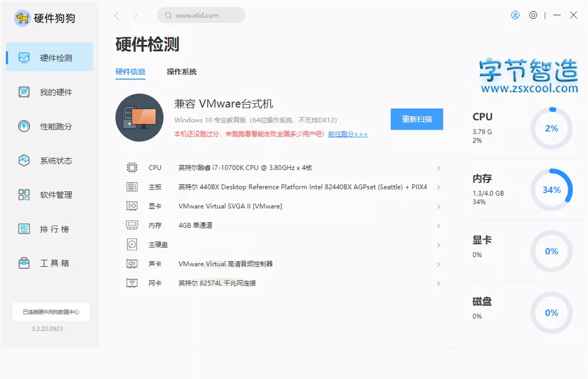The image size is (588, 379).
Task: Switch to 操作系统 tab
Action: [182, 72]
